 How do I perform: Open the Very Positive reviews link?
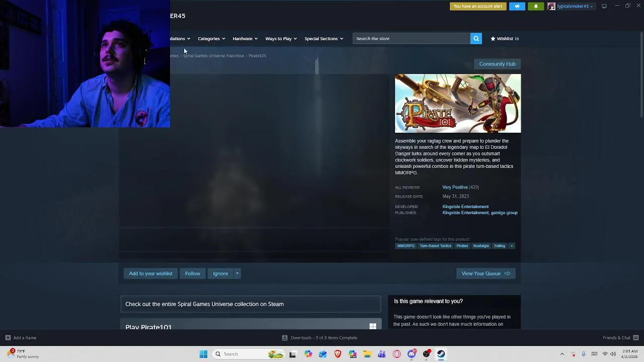tap(455, 187)
